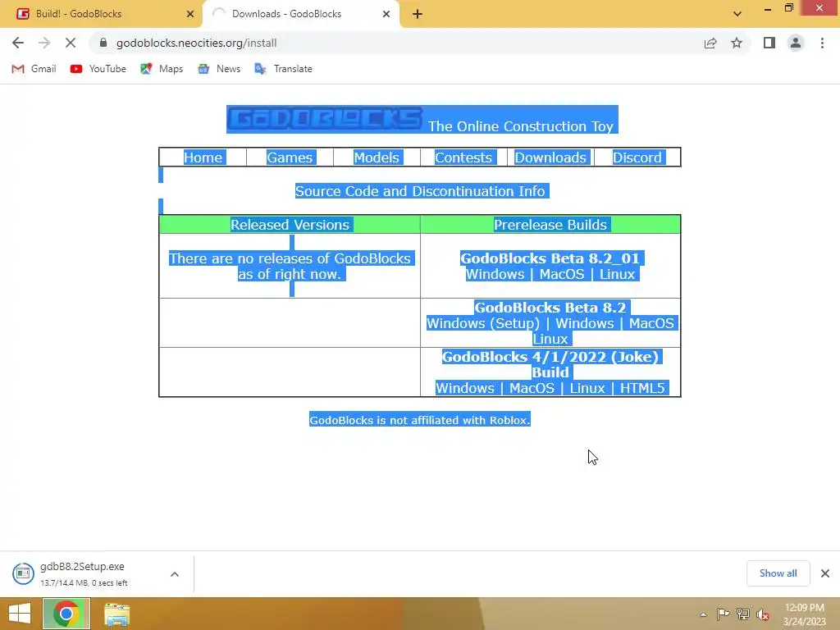Open the YouTube bookmark
The height and width of the screenshot is (630, 840).
point(98,69)
